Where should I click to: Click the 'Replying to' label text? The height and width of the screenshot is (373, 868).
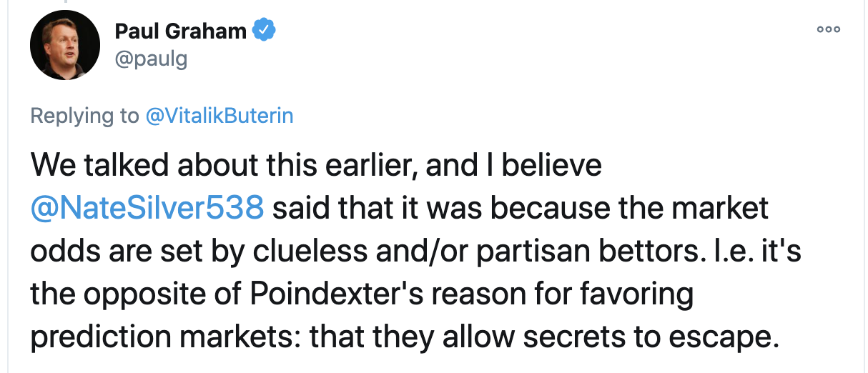click(x=84, y=116)
